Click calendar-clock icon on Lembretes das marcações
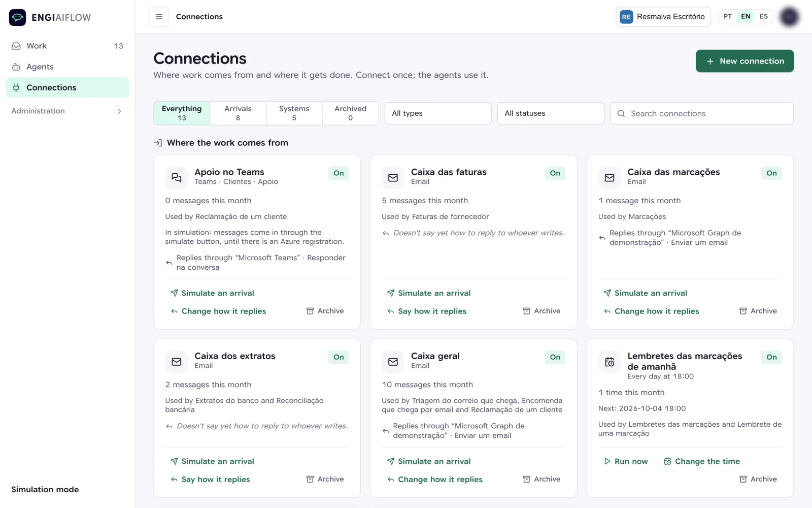This screenshot has height=508, width=812. [610, 362]
